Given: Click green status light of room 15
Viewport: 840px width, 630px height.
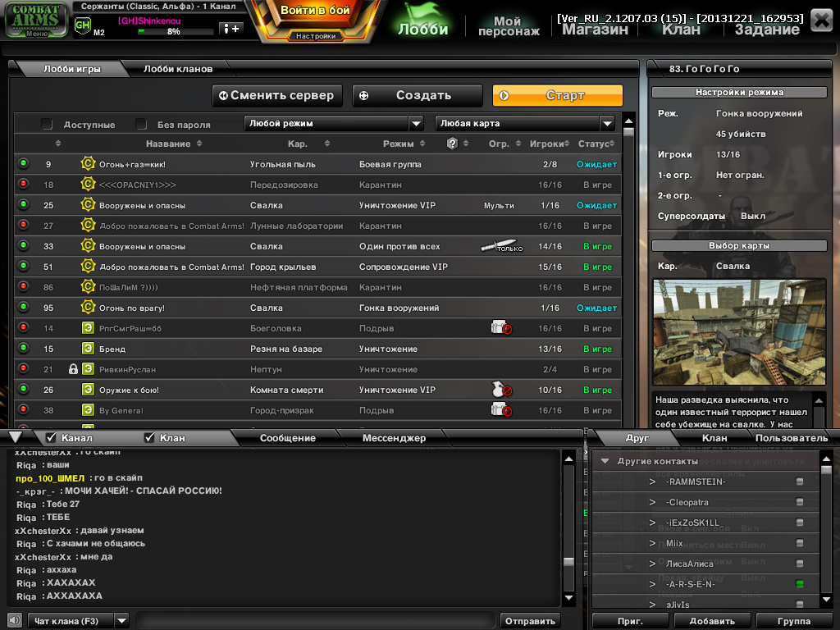Looking at the screenshot, I should pyautogui.click(x=24, y=348).
